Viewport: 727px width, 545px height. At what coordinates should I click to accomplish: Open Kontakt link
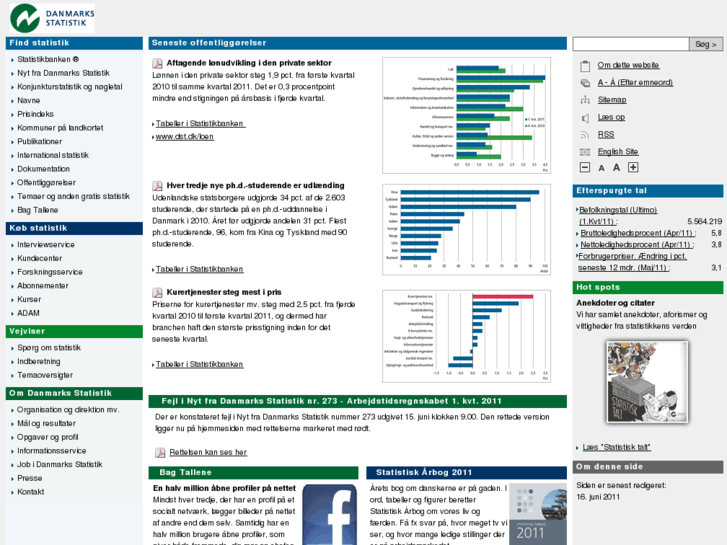tap(31, 492)
